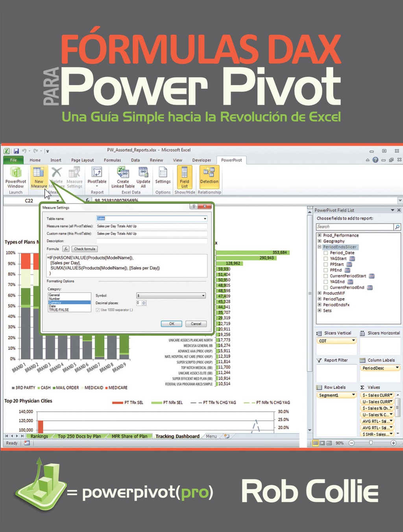Select the Rankings sheet tab
Screen dimensions: 403x532
39,436
